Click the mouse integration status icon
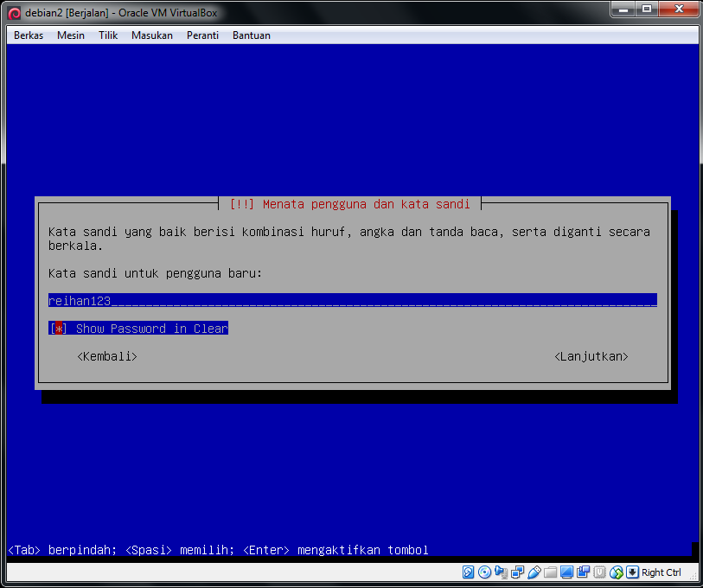703x588 pixels. 617,572
